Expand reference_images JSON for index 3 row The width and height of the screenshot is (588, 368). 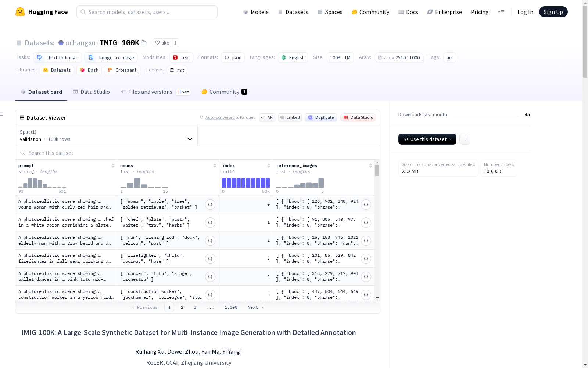tap(366, 259)
